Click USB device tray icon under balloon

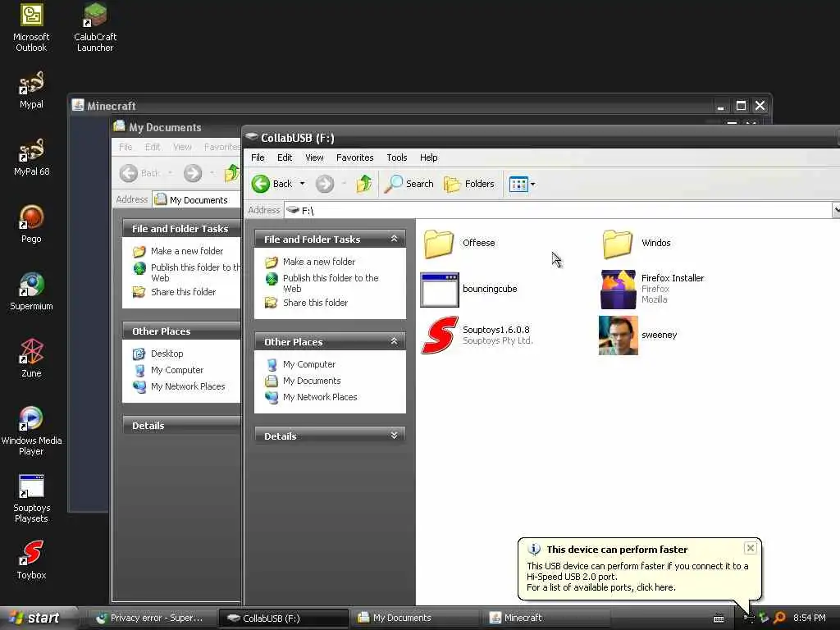[749, 619]
